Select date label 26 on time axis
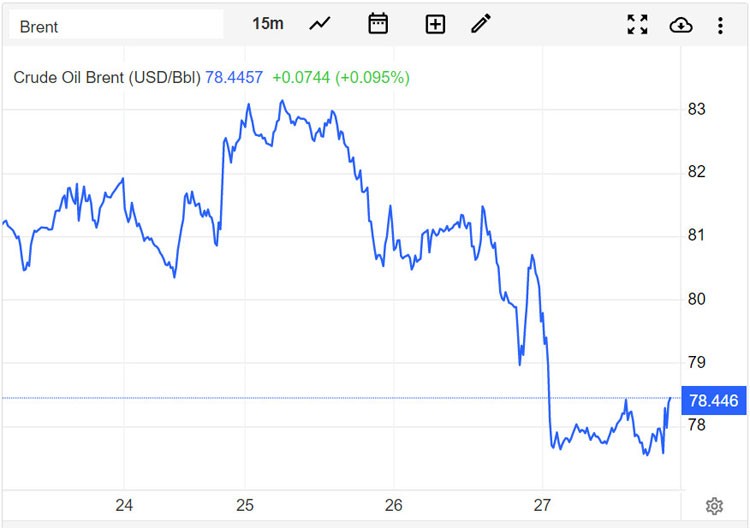 pos(393,506)
